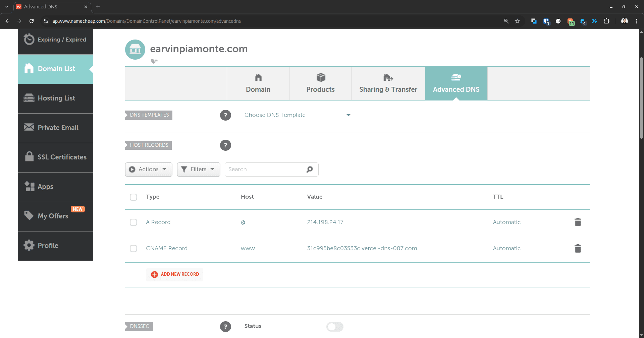Click the Host Records help question mark
The width and height of the screenshot is (644, 338).
(225, 145)
